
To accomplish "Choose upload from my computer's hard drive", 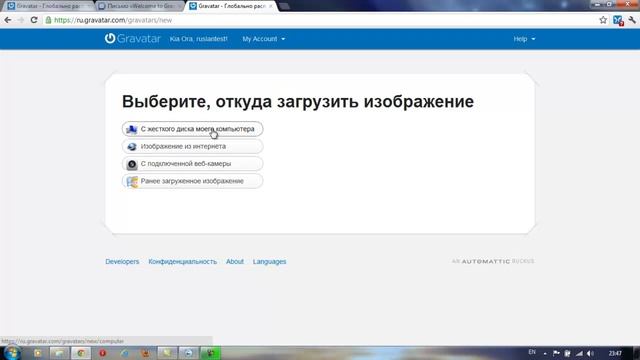I will [192, 129].
